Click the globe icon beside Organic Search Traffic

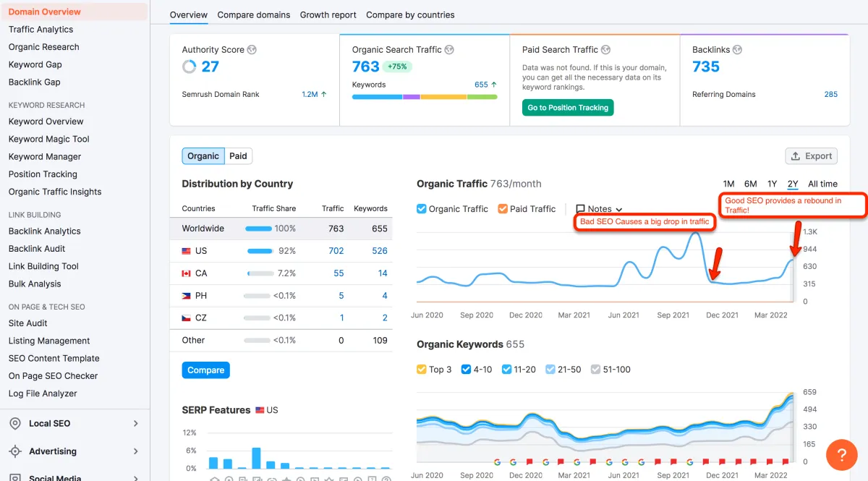(x=449, y=50)
